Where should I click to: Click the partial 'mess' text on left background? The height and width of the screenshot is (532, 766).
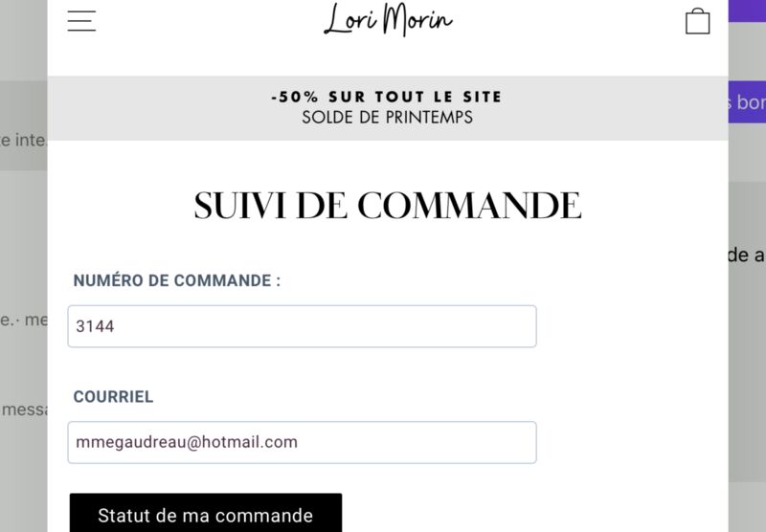(x=25, y=410)
